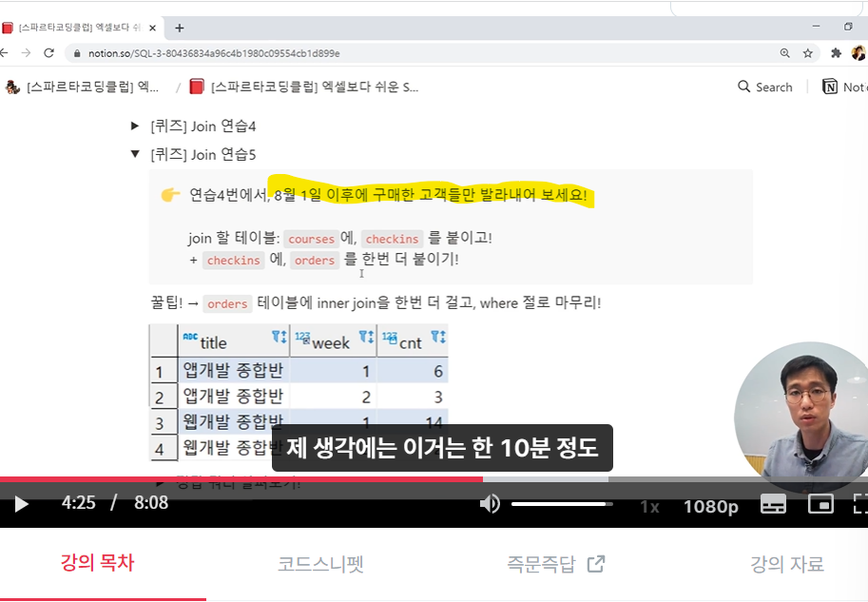
Task: Click the browser zoom magnifier icon
Action: [784, 53]
